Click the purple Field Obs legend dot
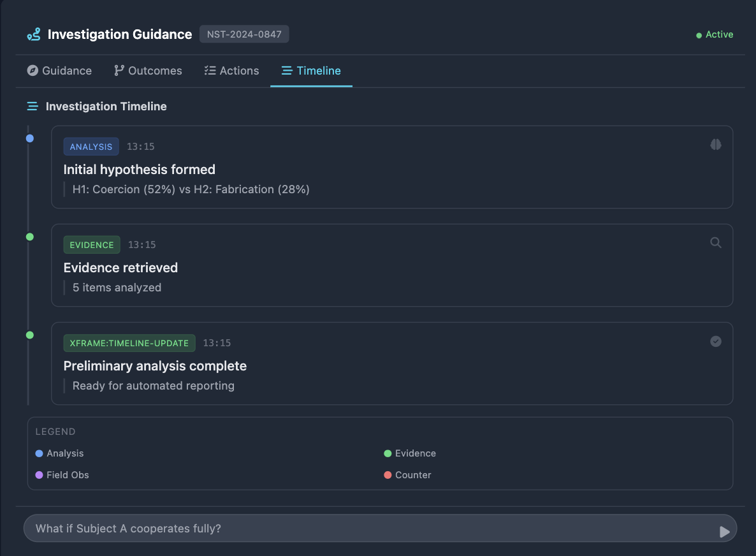The image size is (756, 556). [x=39, y=475]
